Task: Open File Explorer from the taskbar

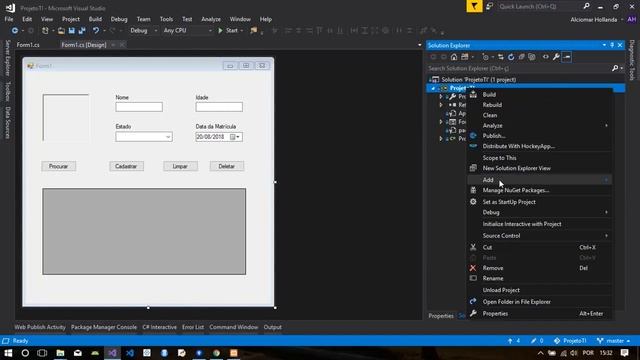Action: tap(60, 353)
